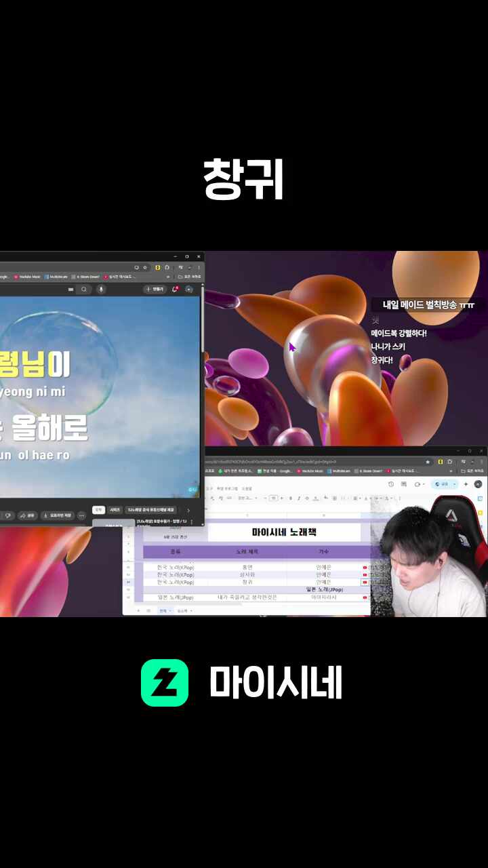Select the 종류 header cell

[175, 551]
